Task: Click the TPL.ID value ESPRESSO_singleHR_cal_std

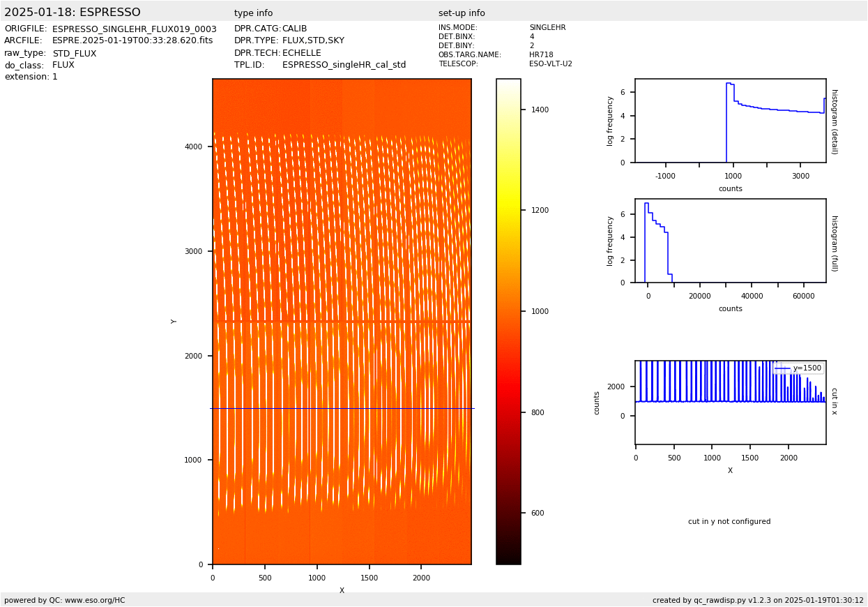Action: 344,65
